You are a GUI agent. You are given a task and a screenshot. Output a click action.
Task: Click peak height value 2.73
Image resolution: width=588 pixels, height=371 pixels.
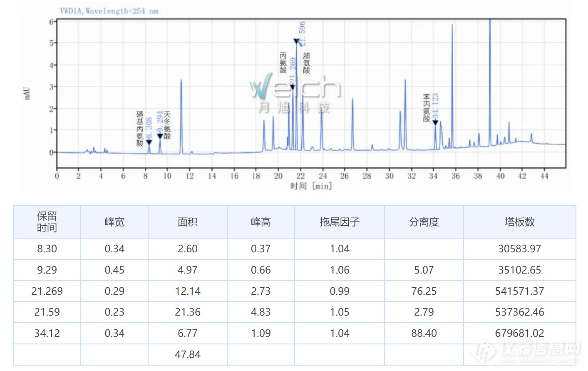tap(261, 291)
